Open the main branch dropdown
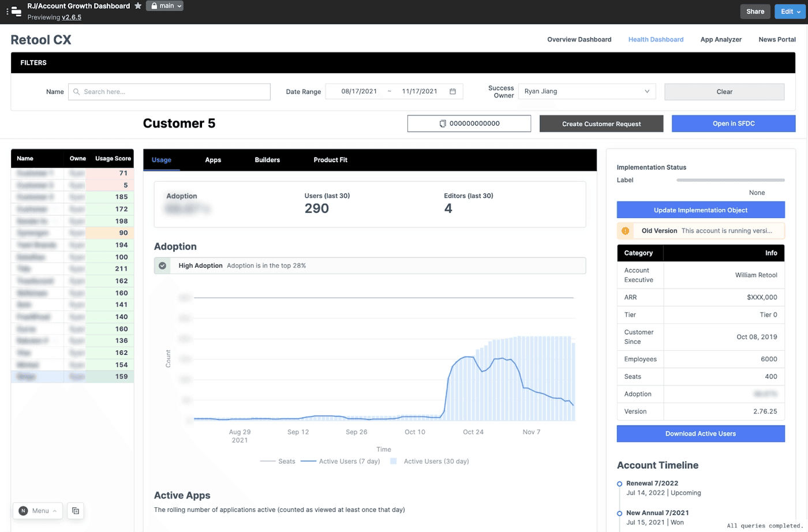The width and height of the screenshot is (808, 532). pyautogui.click(x=164, y=6)
